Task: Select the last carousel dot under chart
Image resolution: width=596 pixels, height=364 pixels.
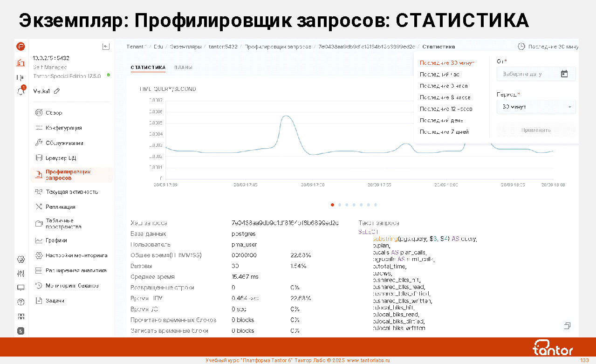Action: pyautogui.click(x=376, y=205)
